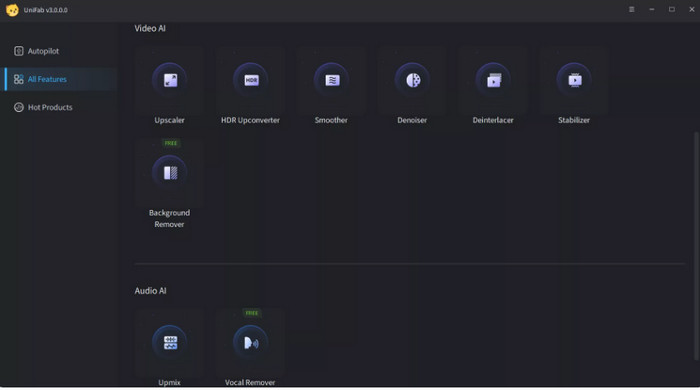This screenshot has height=390, width=700.
Task: Click the Deinterlacer label text
Action: coord(493,120)
